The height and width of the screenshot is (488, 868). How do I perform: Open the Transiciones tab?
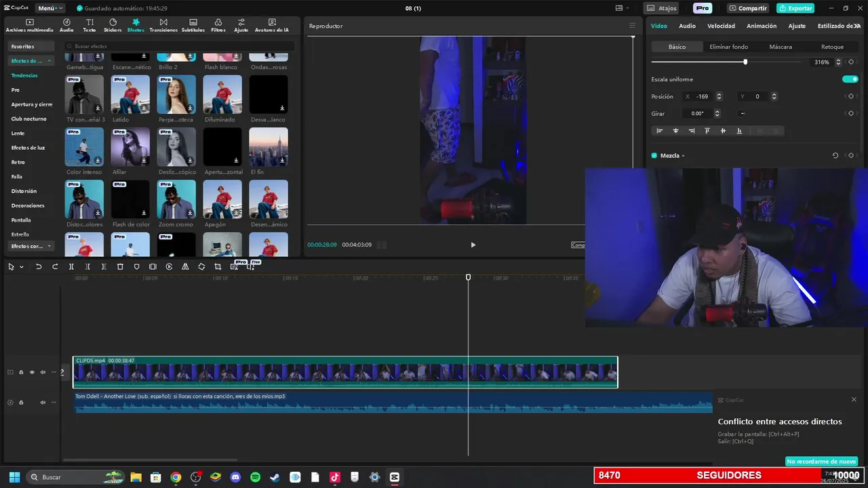(163, 26)
